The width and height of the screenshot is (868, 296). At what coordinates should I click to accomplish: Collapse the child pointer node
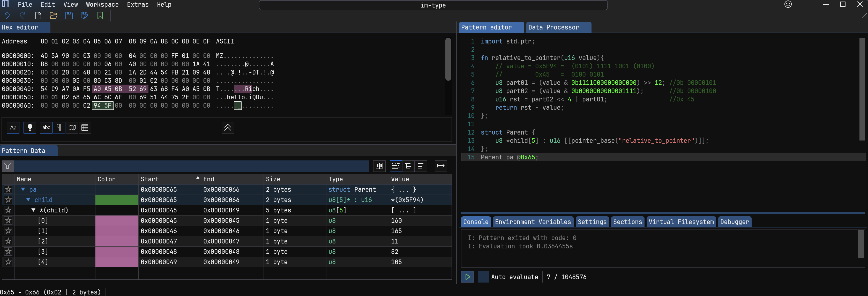coord(28,200)
